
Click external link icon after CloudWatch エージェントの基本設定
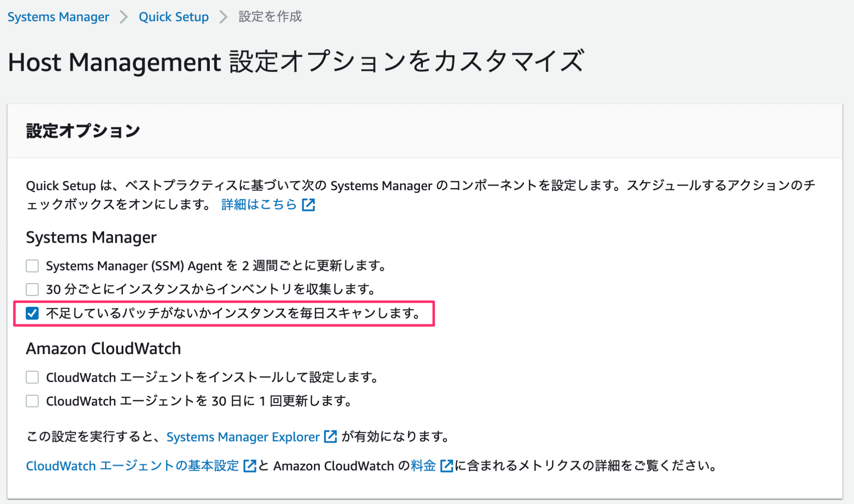[249, 466]
